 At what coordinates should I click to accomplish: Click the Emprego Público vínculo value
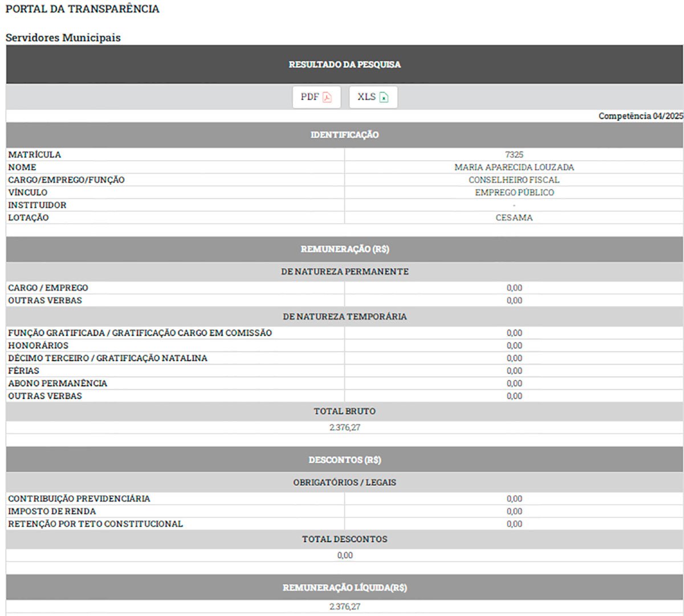tap(514, 193)
